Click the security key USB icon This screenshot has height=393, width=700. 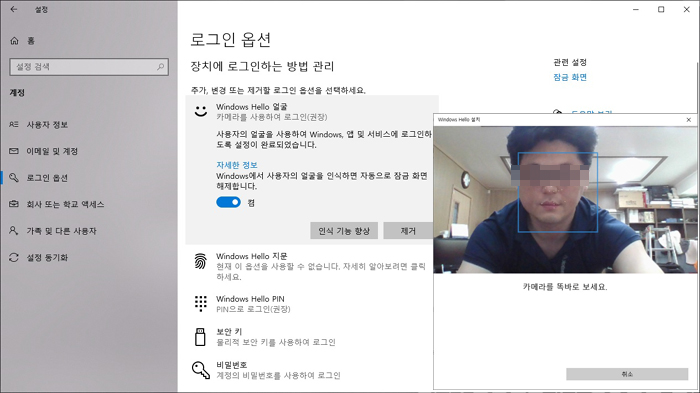click(x=200, y=337)
